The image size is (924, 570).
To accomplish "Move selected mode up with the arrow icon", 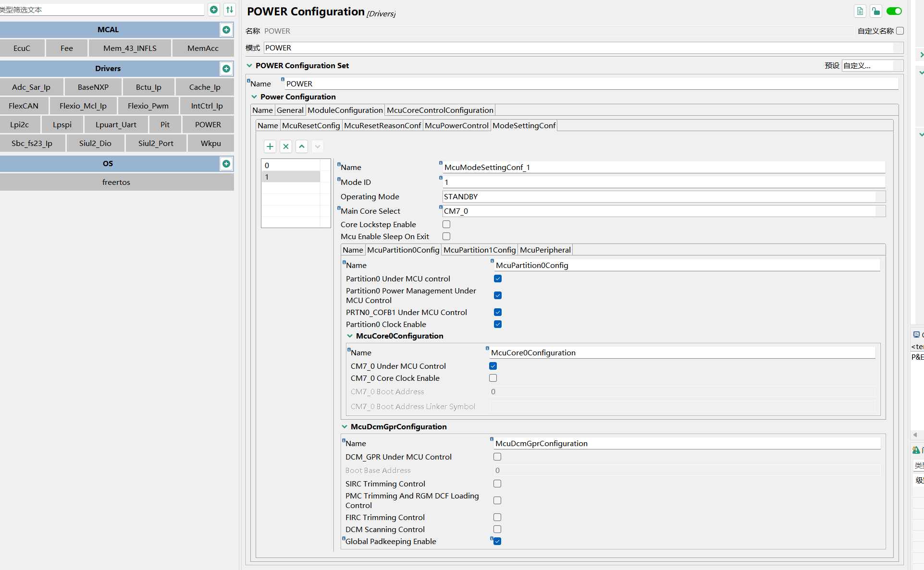I will tap(302, 146).
